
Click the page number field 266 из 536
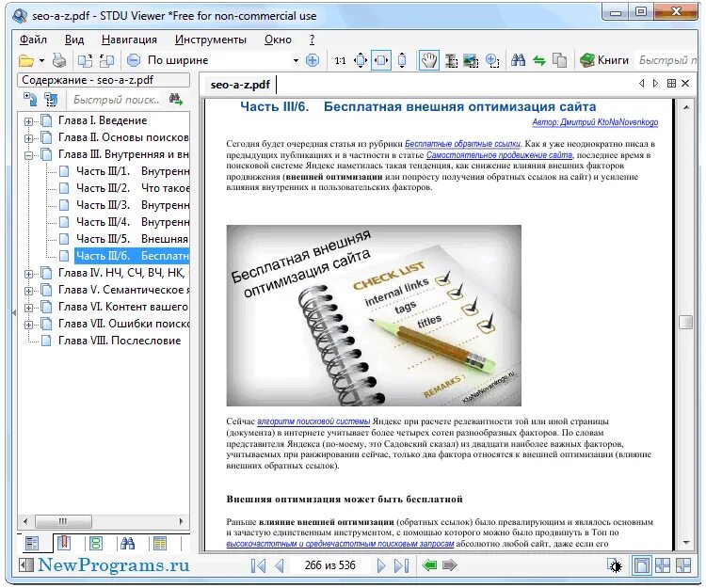[x=330, y=565]
